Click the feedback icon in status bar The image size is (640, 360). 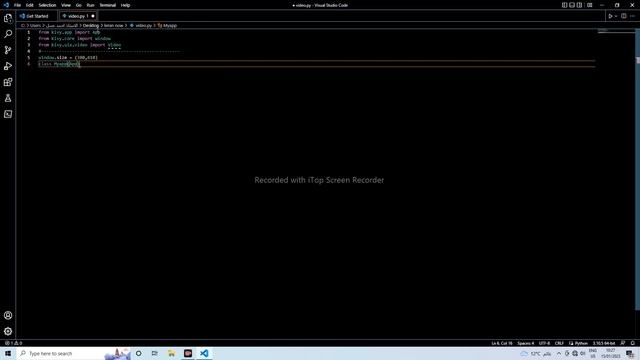623,343
